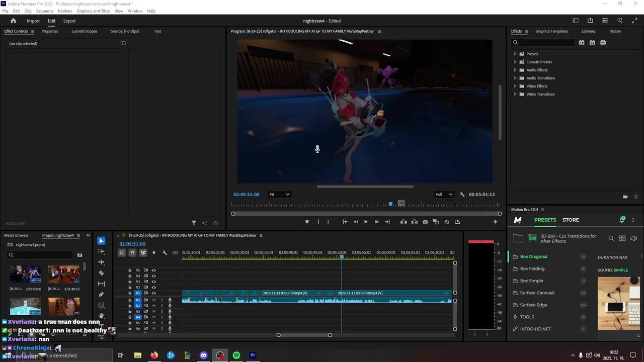Screen dimensions: 644x362
Task: Enable Snap in the timeline with the magnet icon
Action: (x=132, y=252)
